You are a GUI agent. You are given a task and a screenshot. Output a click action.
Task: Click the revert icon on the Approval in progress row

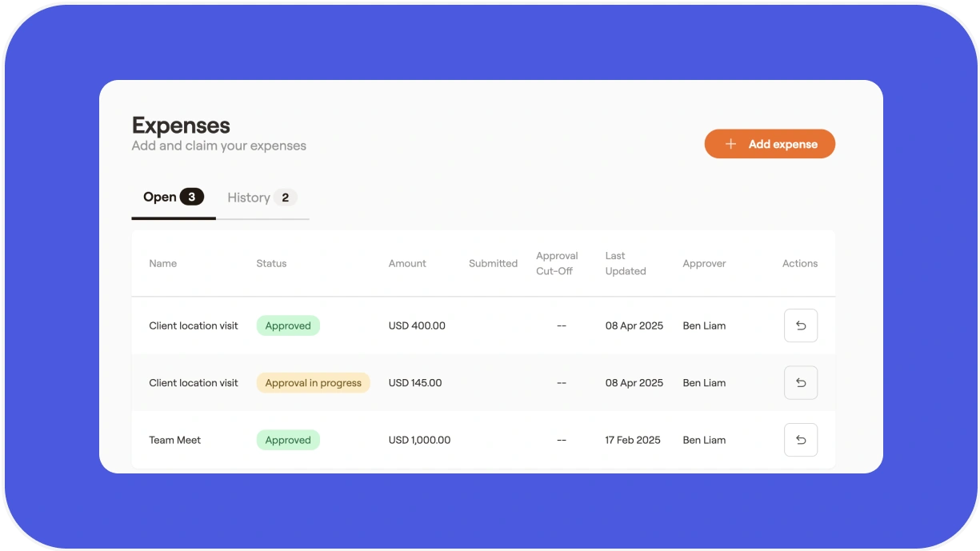(801, 382)
